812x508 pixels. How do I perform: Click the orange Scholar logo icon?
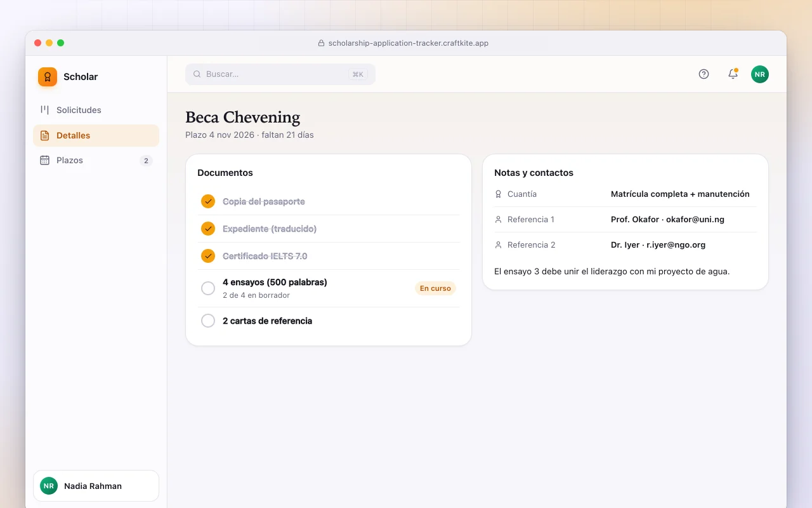pos(48,77)
